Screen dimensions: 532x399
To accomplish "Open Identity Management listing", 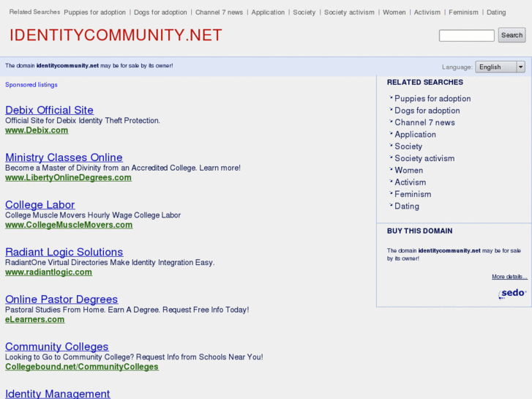I will point(58,394).
